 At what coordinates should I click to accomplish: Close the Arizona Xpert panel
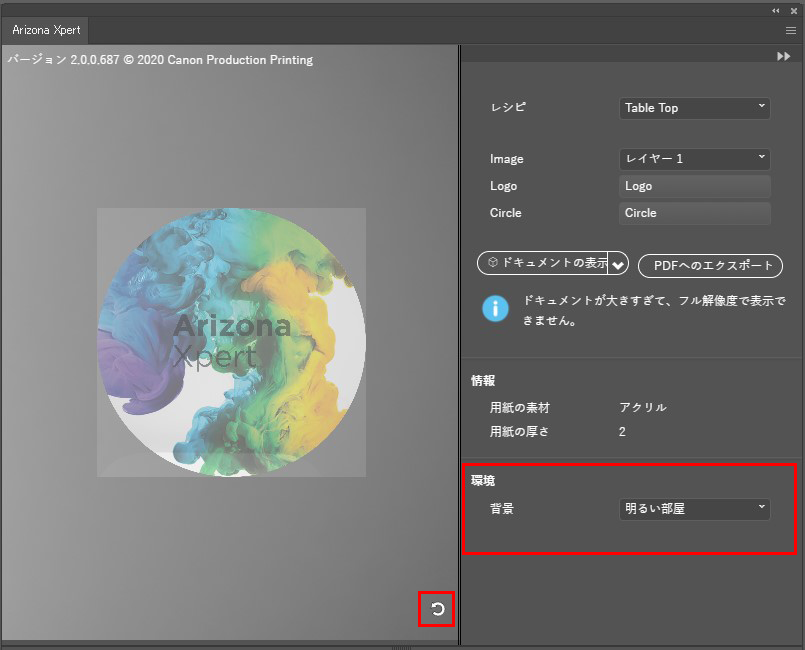(x=794, y=10)
